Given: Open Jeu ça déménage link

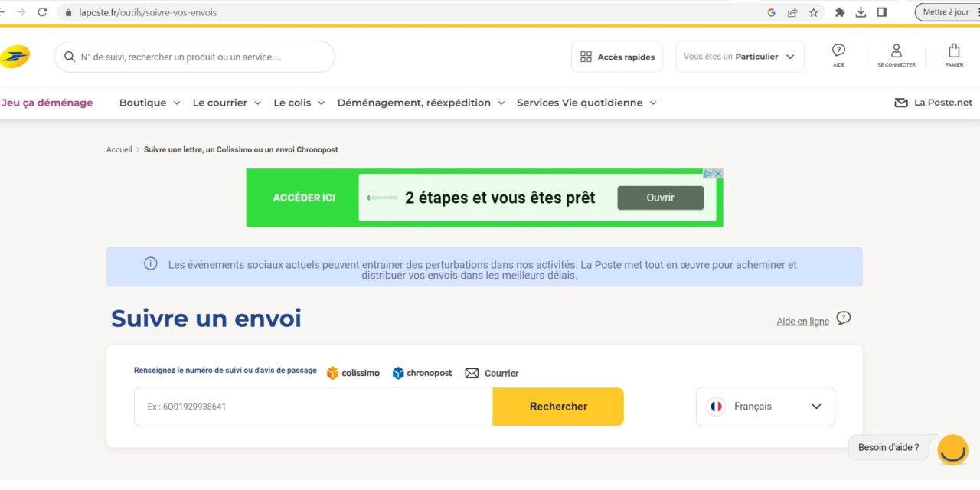Looking at the screenshot, I should pyautogui.click(x=47, y=103).
